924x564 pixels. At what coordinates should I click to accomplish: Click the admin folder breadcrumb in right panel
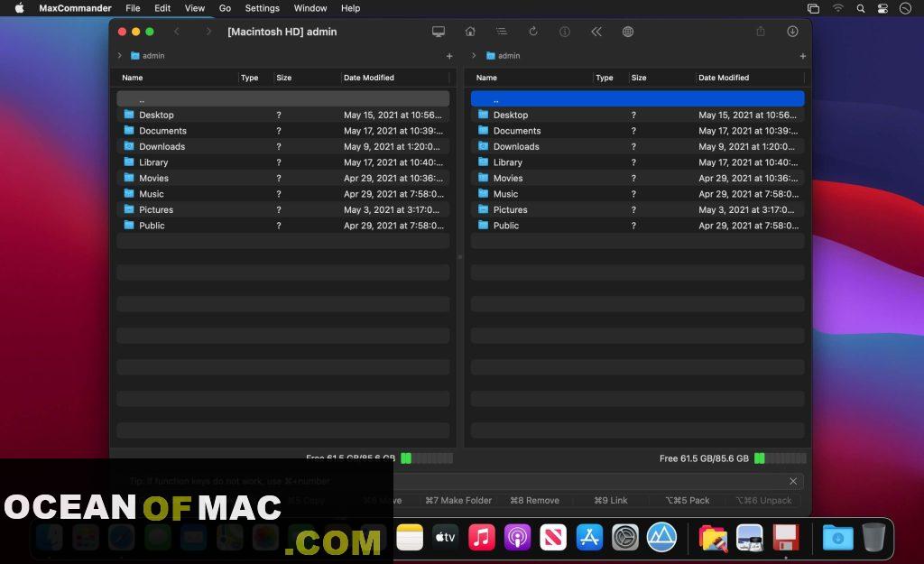coord(503,55)
